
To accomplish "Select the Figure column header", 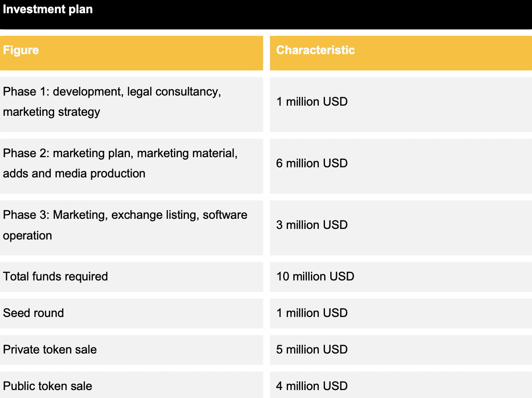I will (131, 53).
